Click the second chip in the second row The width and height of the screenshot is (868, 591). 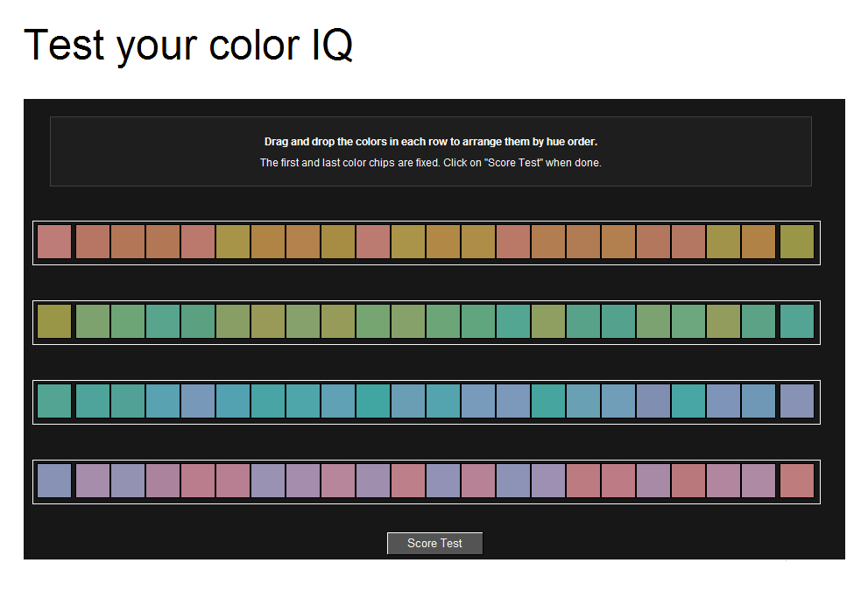(x=93, y=321)
